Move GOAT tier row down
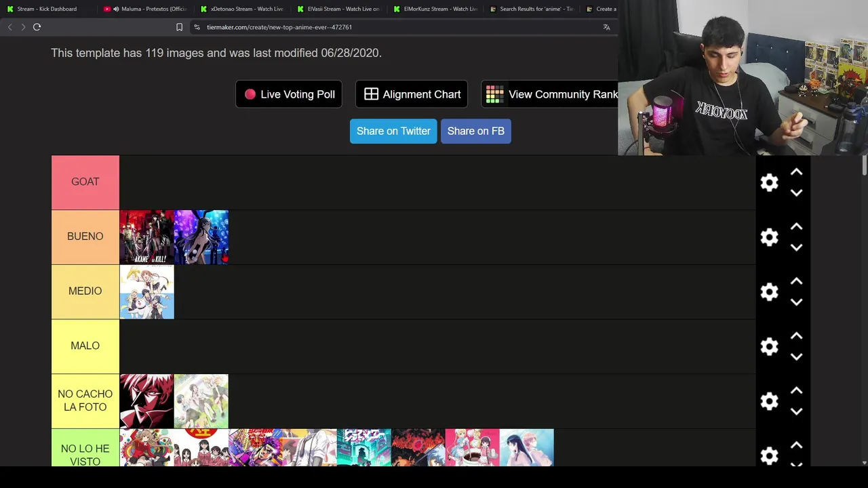This screenshot has width=868, height=488. [x=797, y=192]
